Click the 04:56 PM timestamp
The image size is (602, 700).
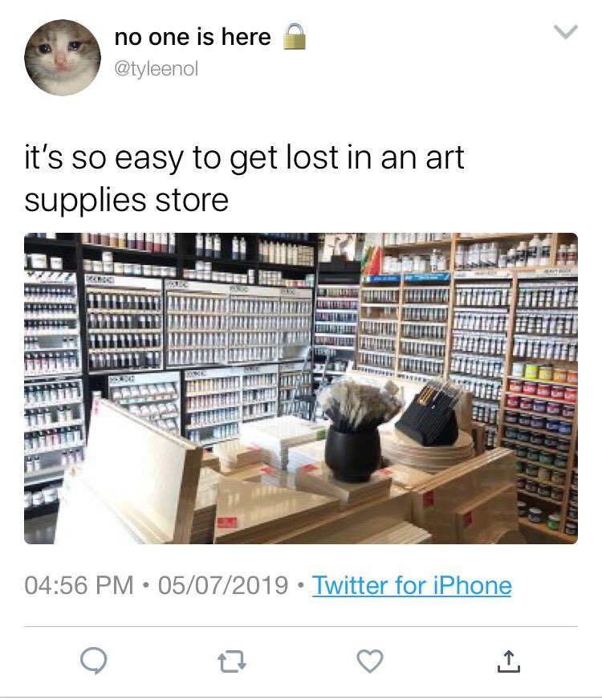(x=79, y=585)
